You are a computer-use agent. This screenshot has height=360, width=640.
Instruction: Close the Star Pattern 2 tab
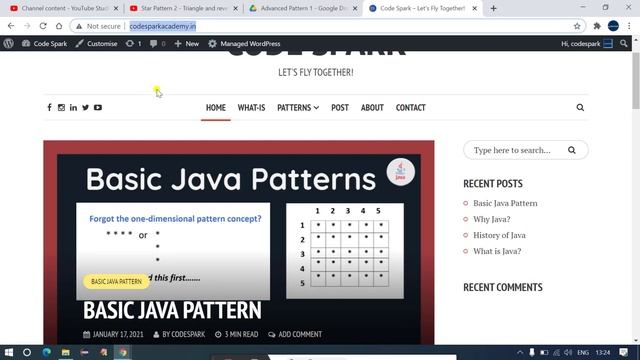pyautogui.click(x=236, y=8)
